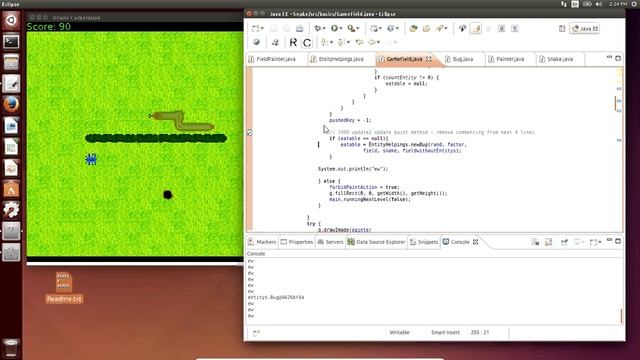640x360 pixels.
Task: Click the New file wizard icon
Action: [x=256, y=28]
